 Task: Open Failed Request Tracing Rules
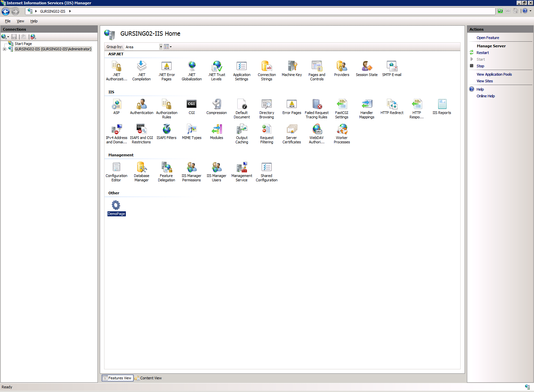(316, 107)
